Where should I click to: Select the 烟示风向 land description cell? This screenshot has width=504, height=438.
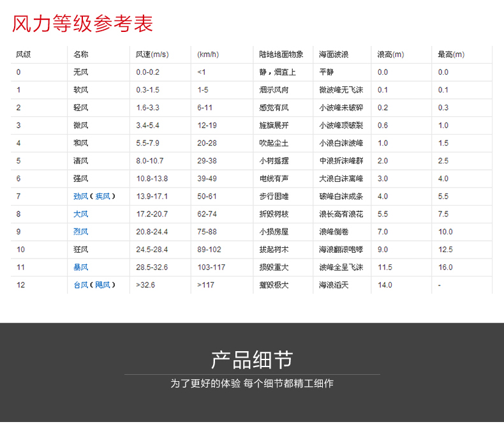click(274, 90)
